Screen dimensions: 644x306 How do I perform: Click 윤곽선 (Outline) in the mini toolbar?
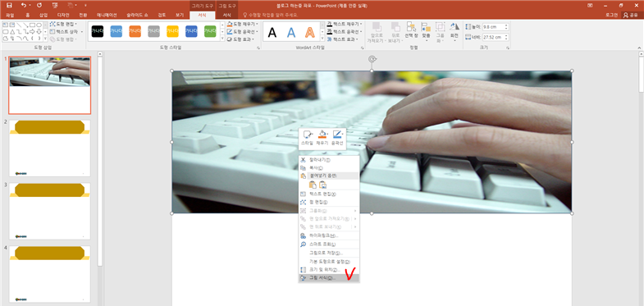click(x=338, y=138)
